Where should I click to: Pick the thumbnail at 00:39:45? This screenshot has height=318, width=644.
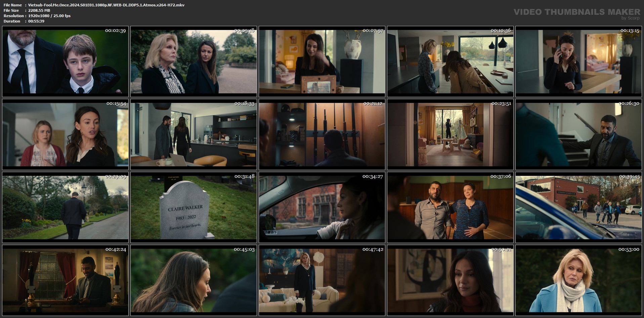[578, 207]
